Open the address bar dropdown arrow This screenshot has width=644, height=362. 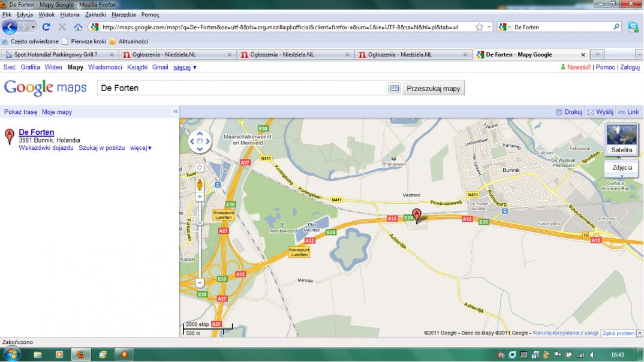[489, 27]
